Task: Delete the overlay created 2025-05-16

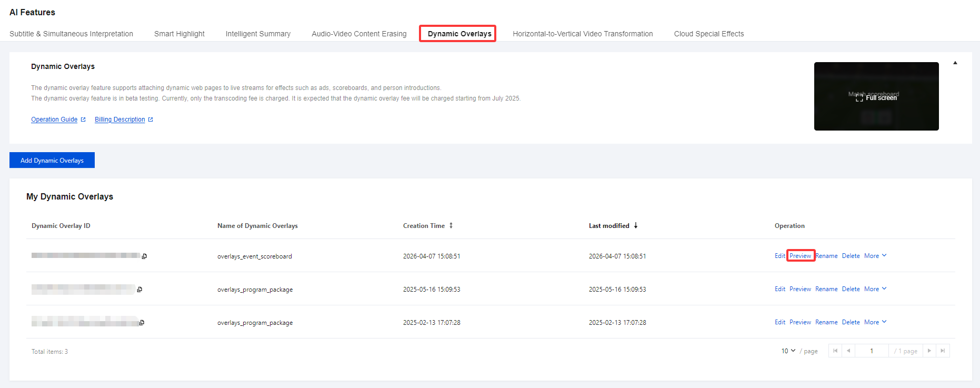Action: coord(851,289)
